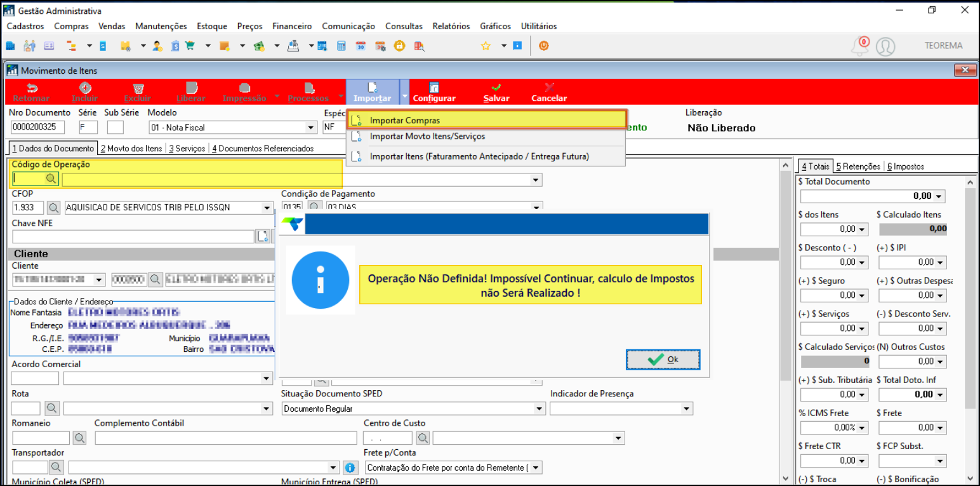
Task: Click the calendar 30 toolbar icon
Action: tap(361, 46)
